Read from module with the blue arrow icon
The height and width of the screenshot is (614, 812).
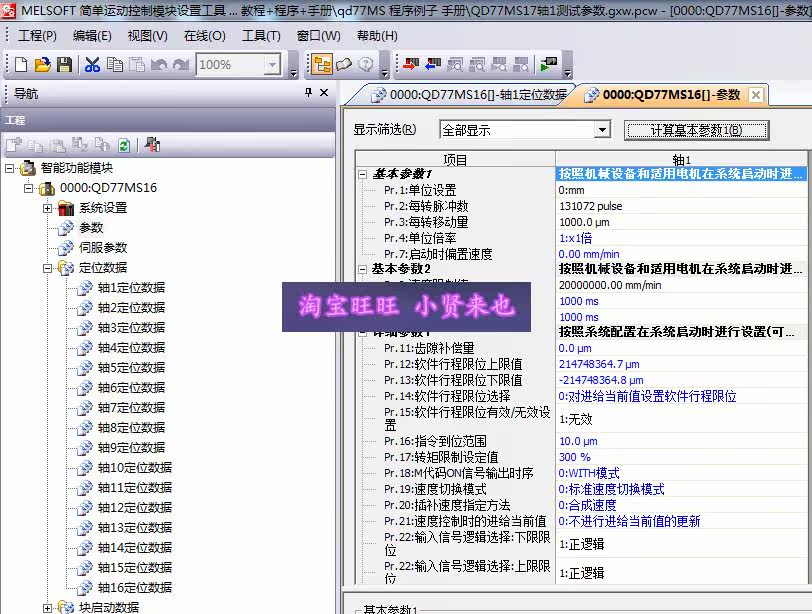(432, 65)
